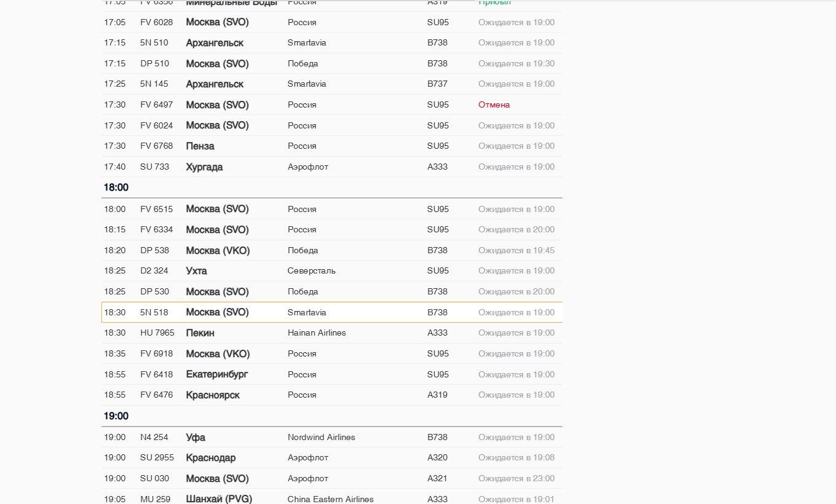Image resolution: width=836 pixels, height=504 pixels.
Task: Click the 19:00 time group header
Action: 116,416
